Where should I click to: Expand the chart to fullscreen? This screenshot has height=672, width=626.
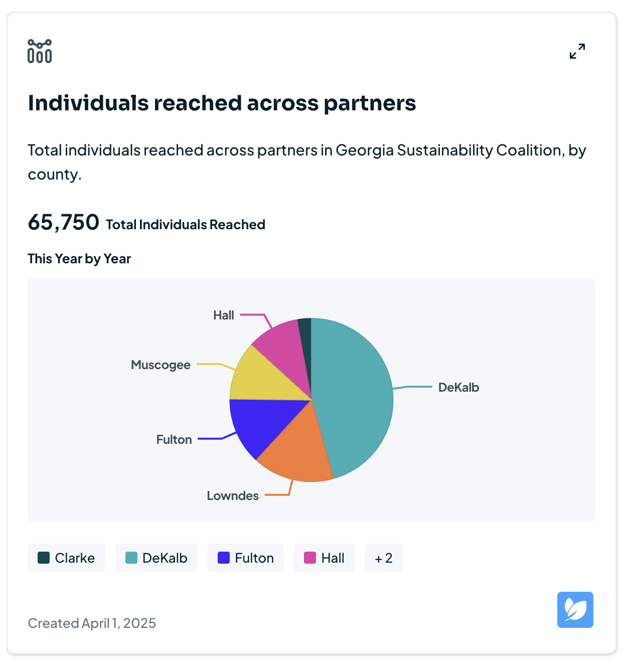tap(577, 51)
